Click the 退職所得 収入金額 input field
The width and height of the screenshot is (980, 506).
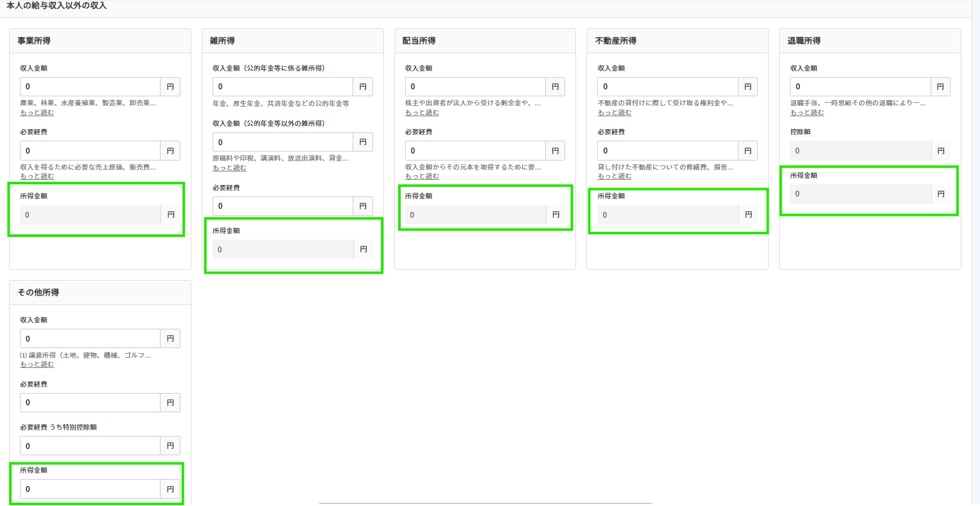(861, 87)
